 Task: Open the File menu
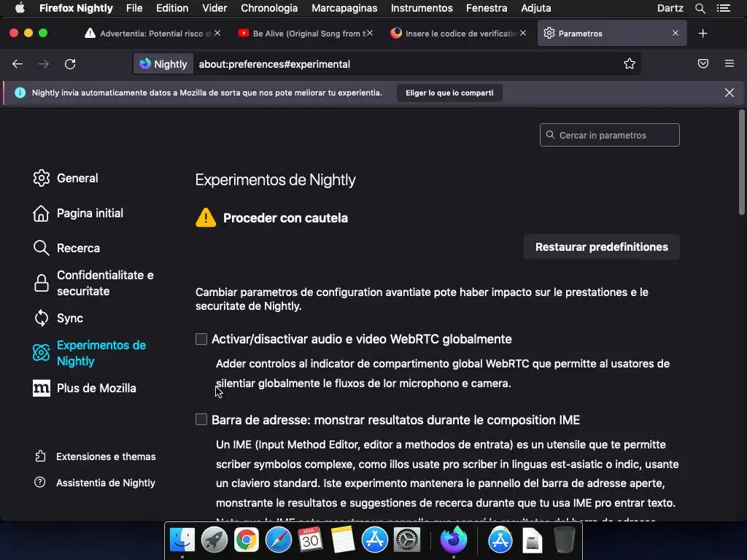click(134, 8)
